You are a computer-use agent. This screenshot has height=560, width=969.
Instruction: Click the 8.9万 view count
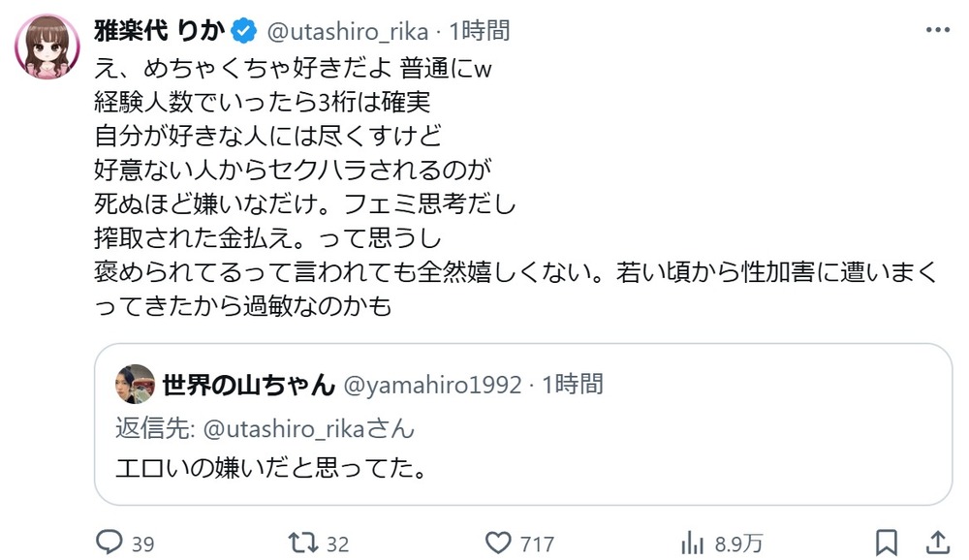click(x=738, y=544)
